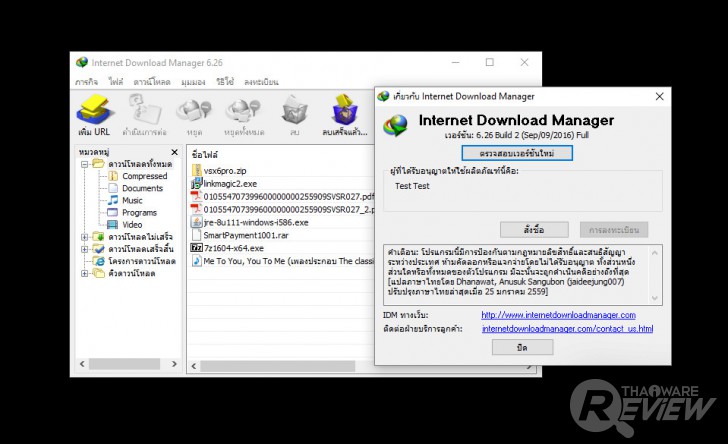Open the ภารกิจ (Tasks) menu

pos(86,82)
